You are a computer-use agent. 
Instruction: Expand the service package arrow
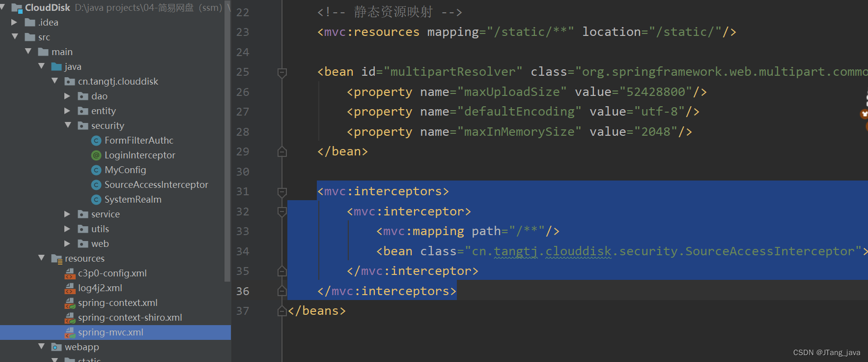pyautogui.click(x=67, y=214)
